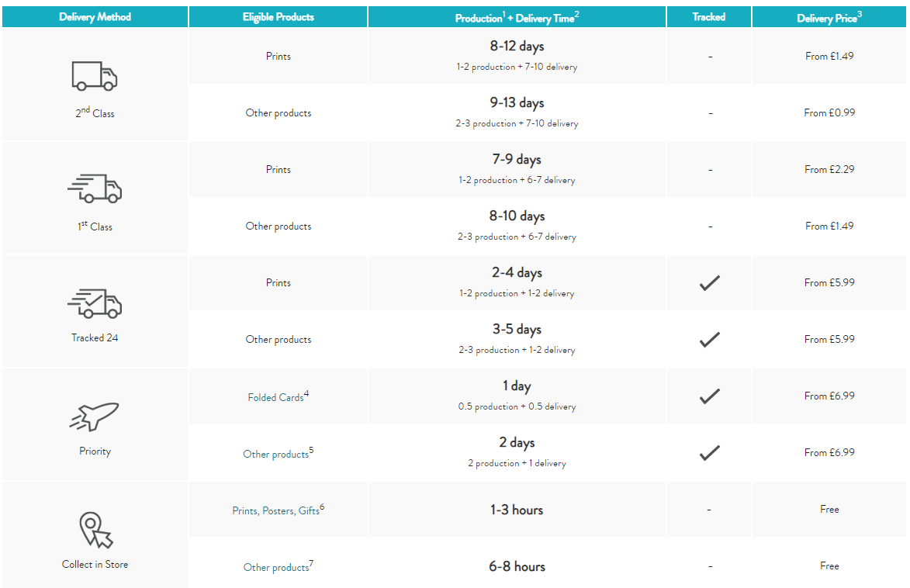Click the Delivery Method column header
The height and width of the screenshot is (588, 910).
tap(95, 17)
